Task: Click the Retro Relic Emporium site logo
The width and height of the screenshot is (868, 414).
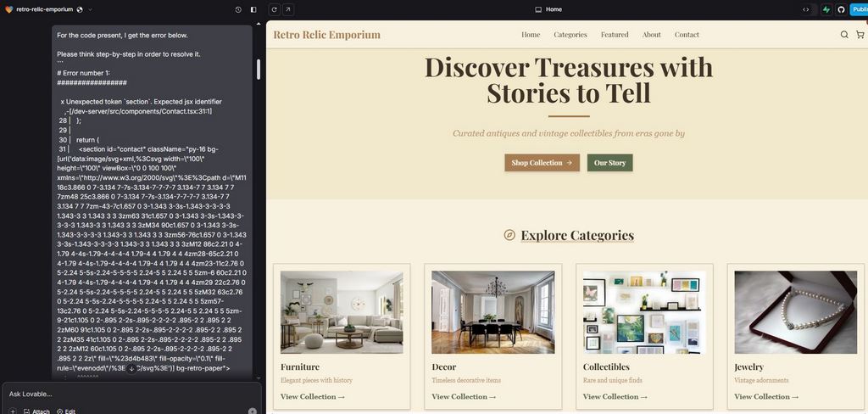Action: [326, 35]
